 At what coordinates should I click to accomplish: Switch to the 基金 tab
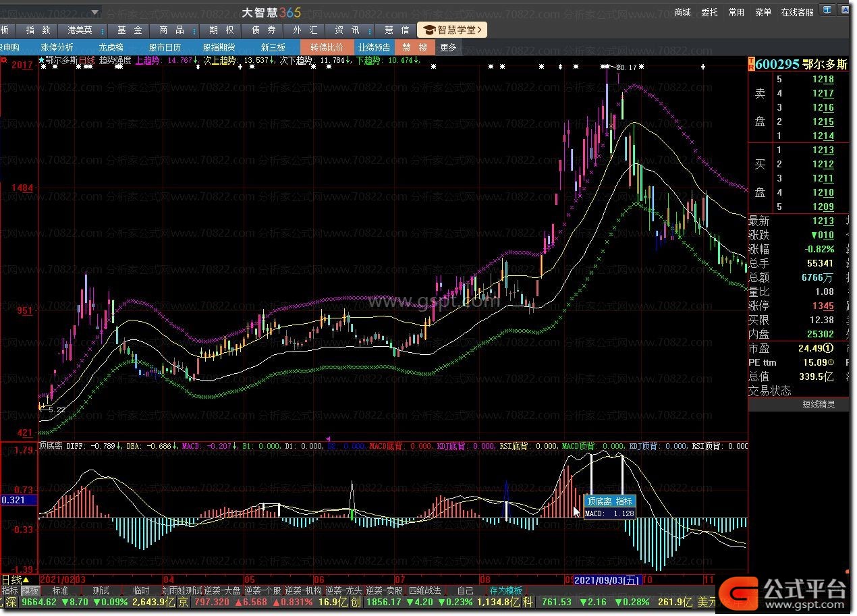(x=129, y=30)
